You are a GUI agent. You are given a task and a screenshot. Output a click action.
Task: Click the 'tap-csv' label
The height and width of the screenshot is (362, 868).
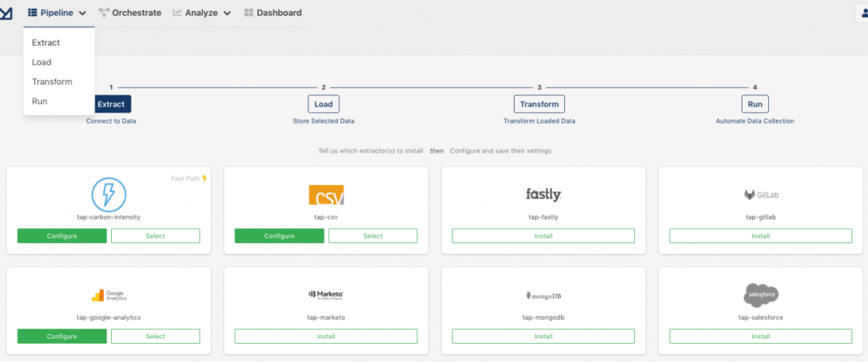(x=326, y=217)
